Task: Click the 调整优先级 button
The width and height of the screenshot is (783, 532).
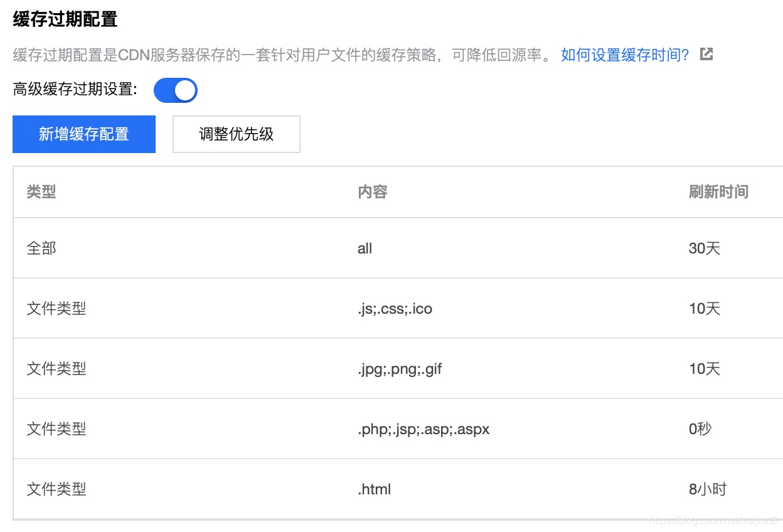Action: point(237,134)
